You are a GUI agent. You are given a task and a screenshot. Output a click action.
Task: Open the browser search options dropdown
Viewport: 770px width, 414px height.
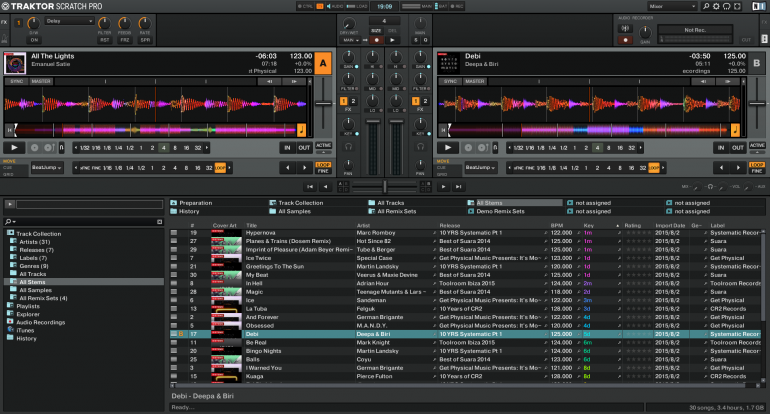pos(10,222)
